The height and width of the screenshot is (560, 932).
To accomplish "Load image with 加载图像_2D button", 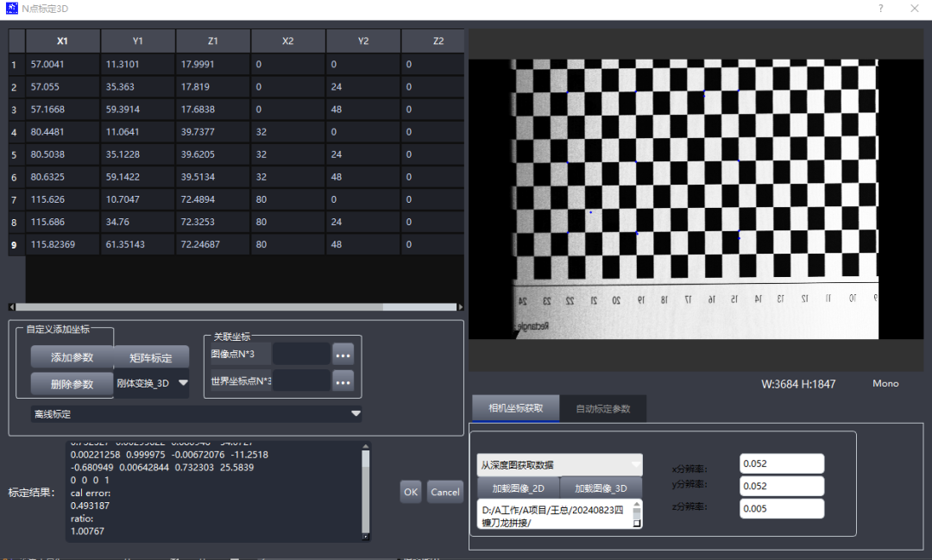I will (x=519, y=488).
